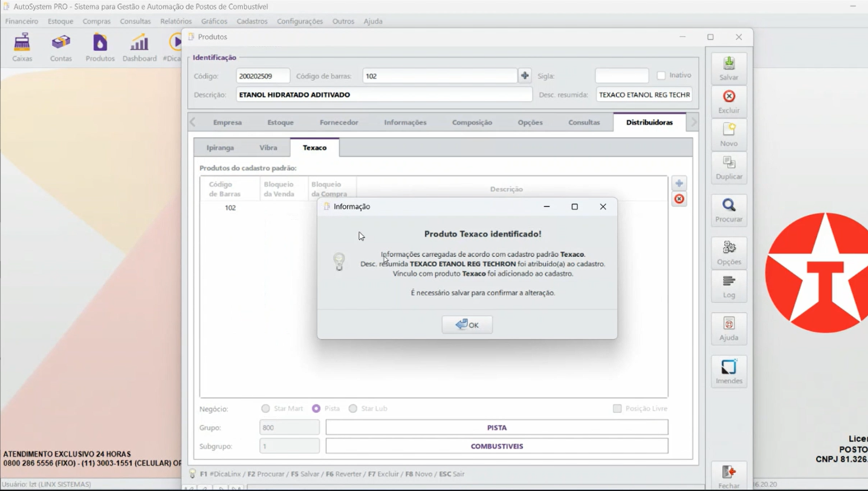Click the Desc. resumida field
Image resolution: width=868 pixels, height=491 pixels.
pyautogui.click(x=644, y=95)
